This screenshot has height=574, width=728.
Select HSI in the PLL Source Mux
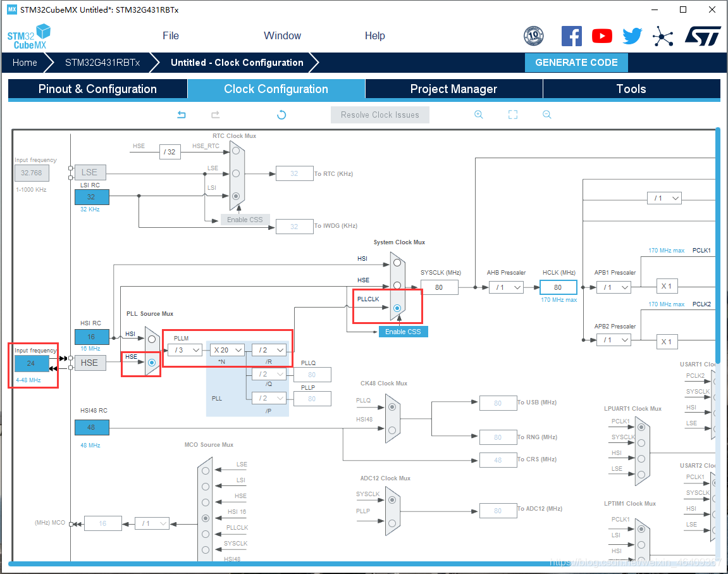[x=151, y=339]
